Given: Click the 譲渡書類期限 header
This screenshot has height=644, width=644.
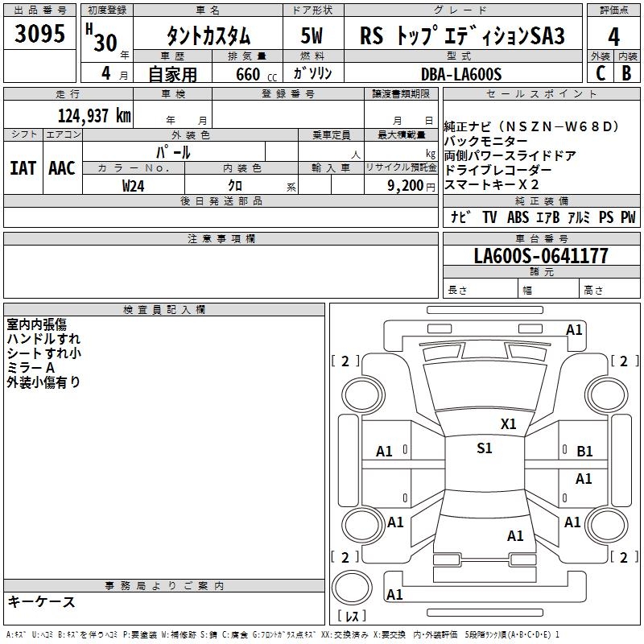Looking at the screenshot, I should coord(401,94).
